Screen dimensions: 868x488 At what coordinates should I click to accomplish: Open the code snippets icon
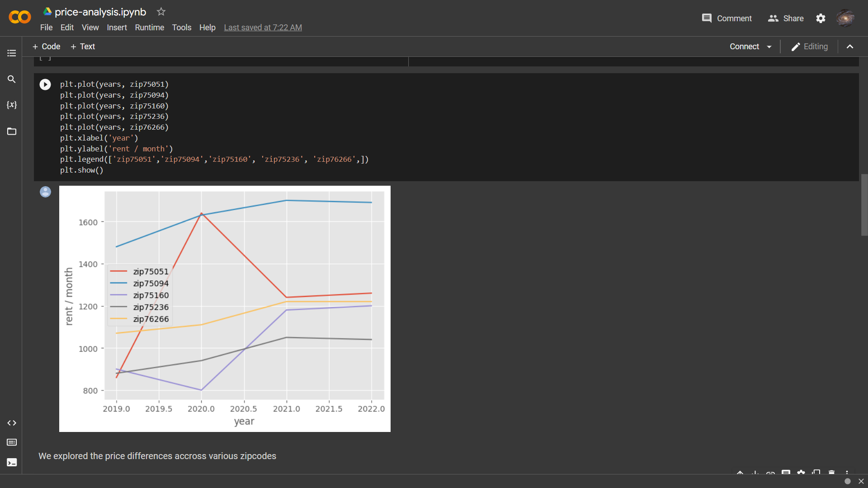(12, 423)
